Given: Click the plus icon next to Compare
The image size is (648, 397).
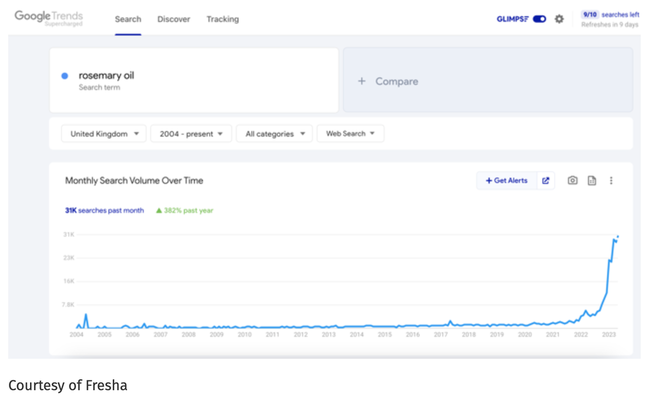Looking at the screenshot, I should pyautogui.click(x=362, y=81).
